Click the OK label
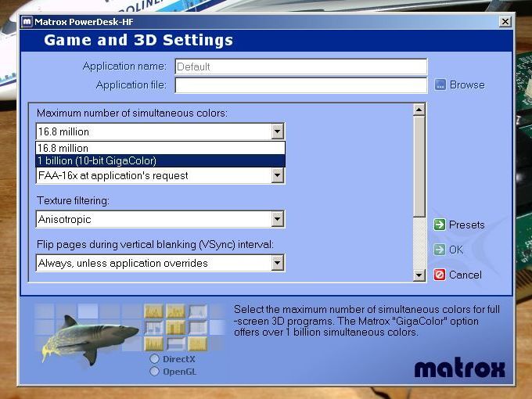Viewport: 532px width, 399px height. pyautogui.click(x=456, y=250)
